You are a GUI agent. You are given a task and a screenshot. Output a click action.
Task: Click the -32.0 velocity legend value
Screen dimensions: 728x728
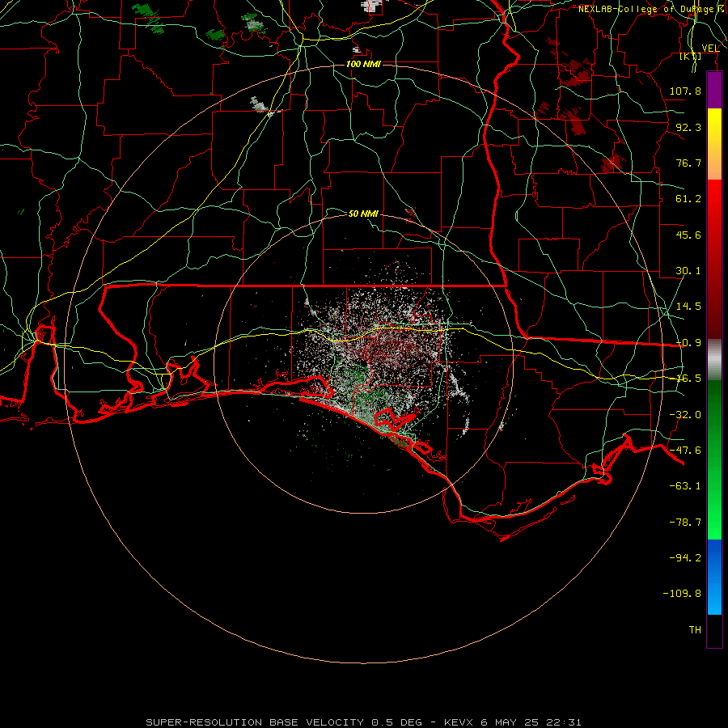pos(685,415)
